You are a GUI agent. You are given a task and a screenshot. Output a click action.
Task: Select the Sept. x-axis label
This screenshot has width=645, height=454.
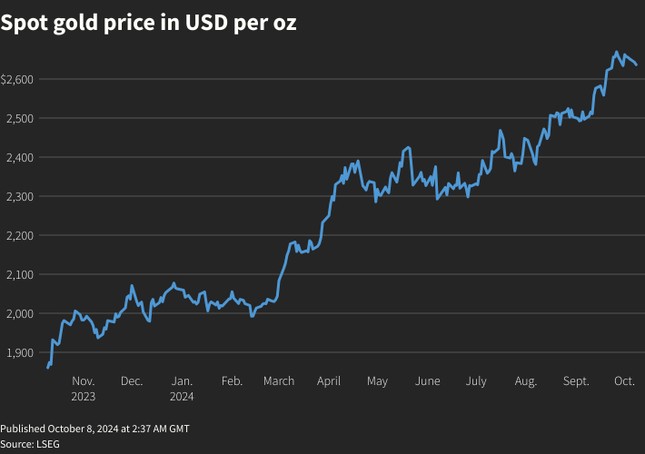576,381
